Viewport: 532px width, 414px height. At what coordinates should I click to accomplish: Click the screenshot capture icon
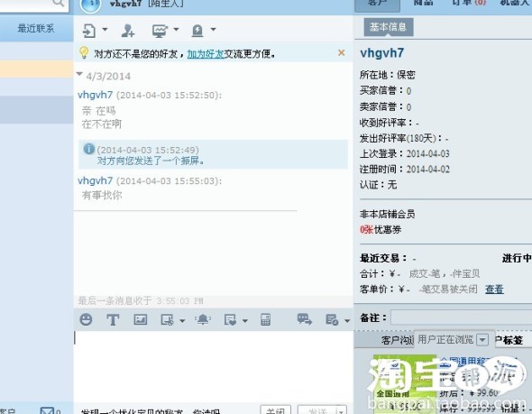tap(167, 319)
